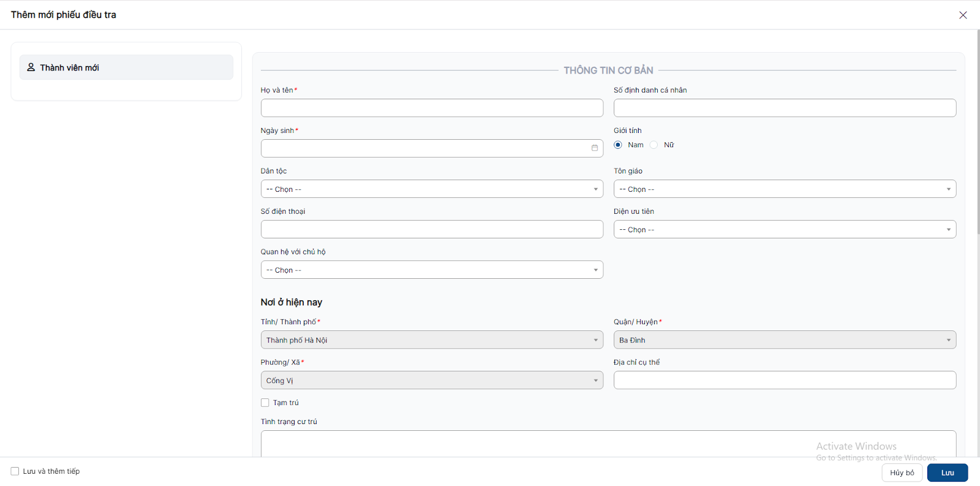Open the Dân tộc dropdown
980x486 pixels.
tap(432, 189)
